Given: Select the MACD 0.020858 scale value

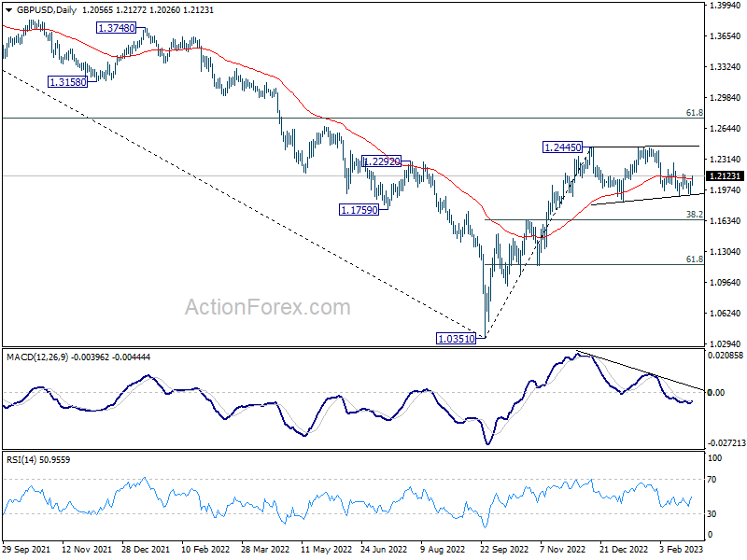Looking at the screenshot, I should click(726, 357).
